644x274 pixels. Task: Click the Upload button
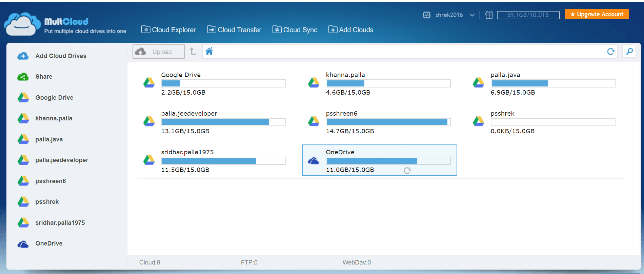tap(159, 52)
